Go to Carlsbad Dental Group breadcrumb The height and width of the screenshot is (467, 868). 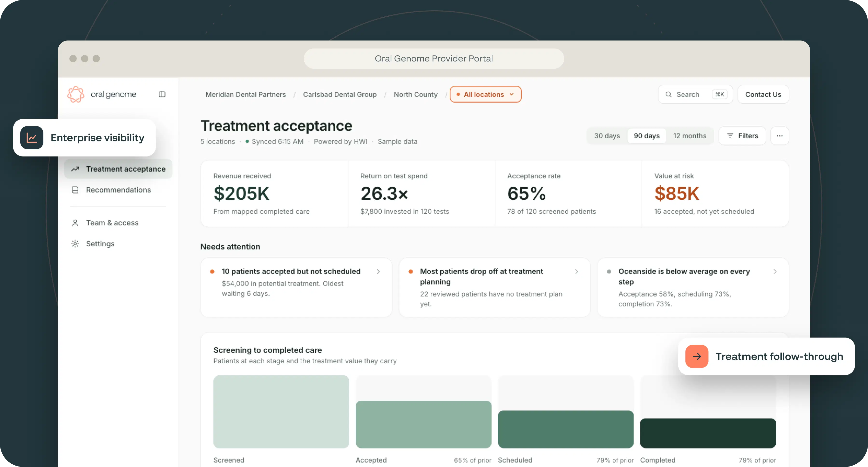[x=340, y=95]
